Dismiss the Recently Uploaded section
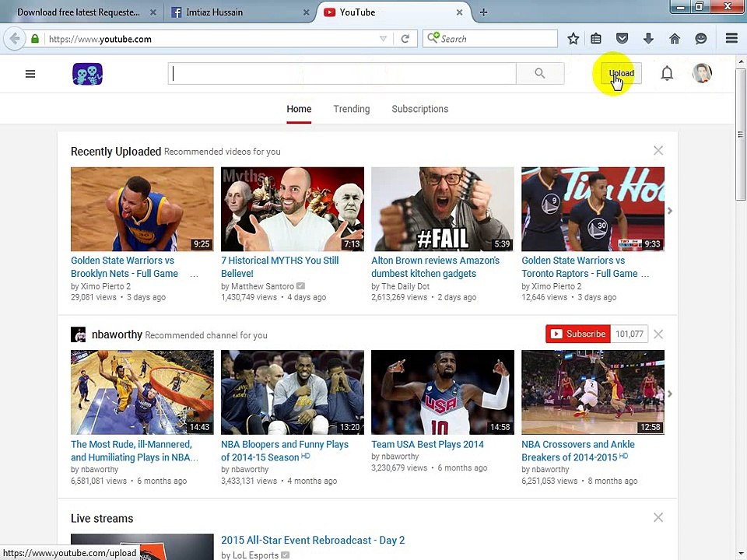Screen dimensions: 747x560 [658, 150]
